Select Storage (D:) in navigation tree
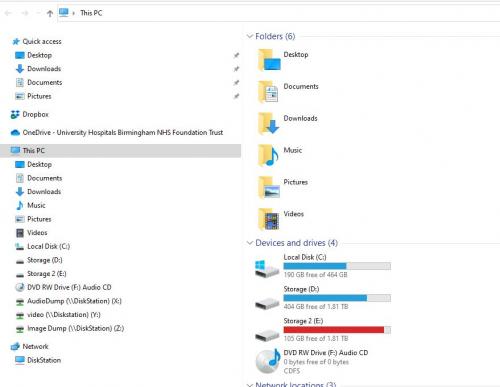 (45, 260)
